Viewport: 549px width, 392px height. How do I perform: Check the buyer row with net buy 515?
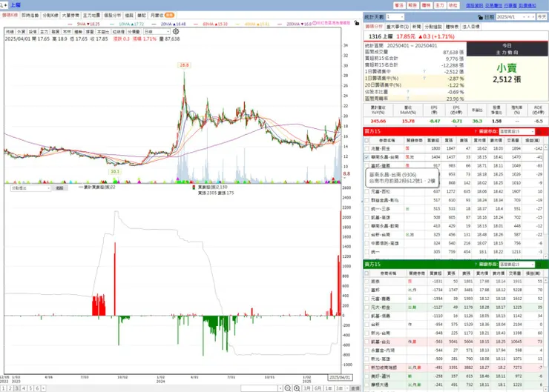coord(366,209)
